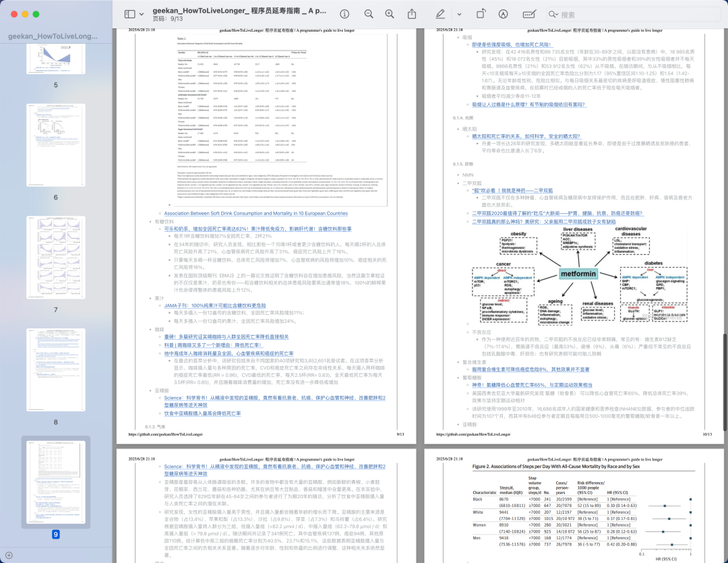
Task: Click the add page button at sidebar bottom
Action: click(x=9, y=555)
